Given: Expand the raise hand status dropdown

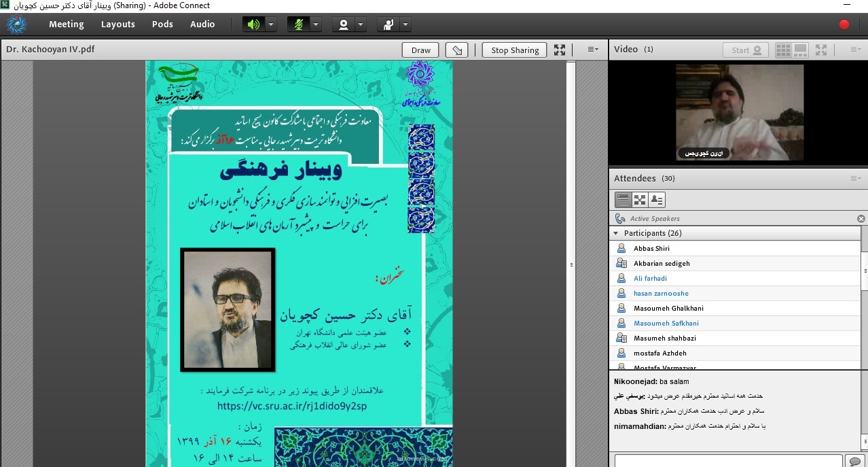Looking at the screenshot, I should 405,24.
